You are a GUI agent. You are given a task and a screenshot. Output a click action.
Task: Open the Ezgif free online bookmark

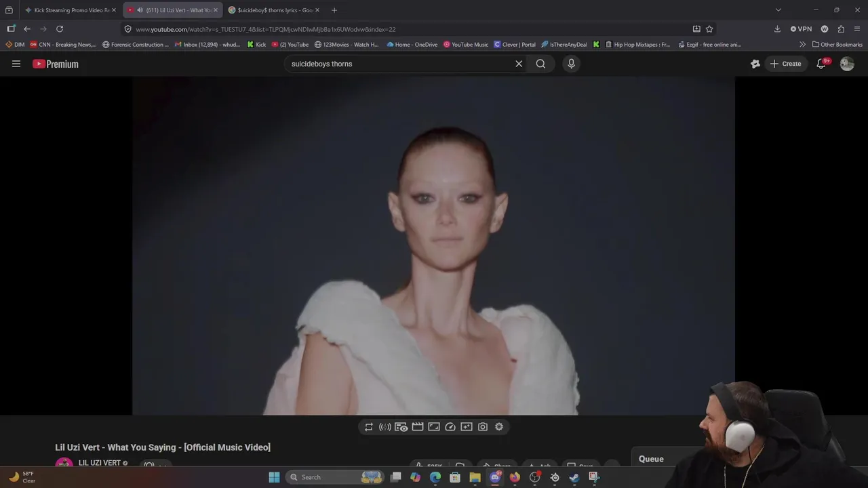[710, 45]
